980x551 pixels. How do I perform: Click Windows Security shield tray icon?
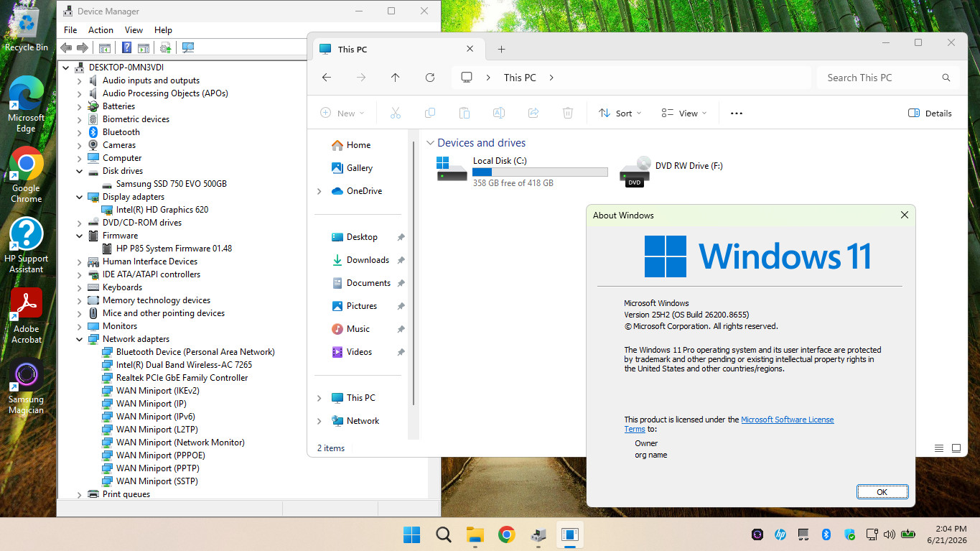(850, 534)
